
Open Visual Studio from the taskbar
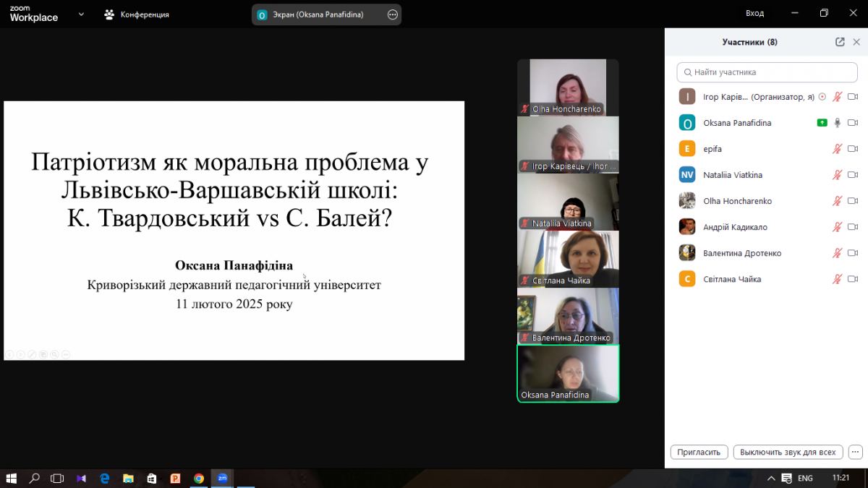click(x=81, y=478)
